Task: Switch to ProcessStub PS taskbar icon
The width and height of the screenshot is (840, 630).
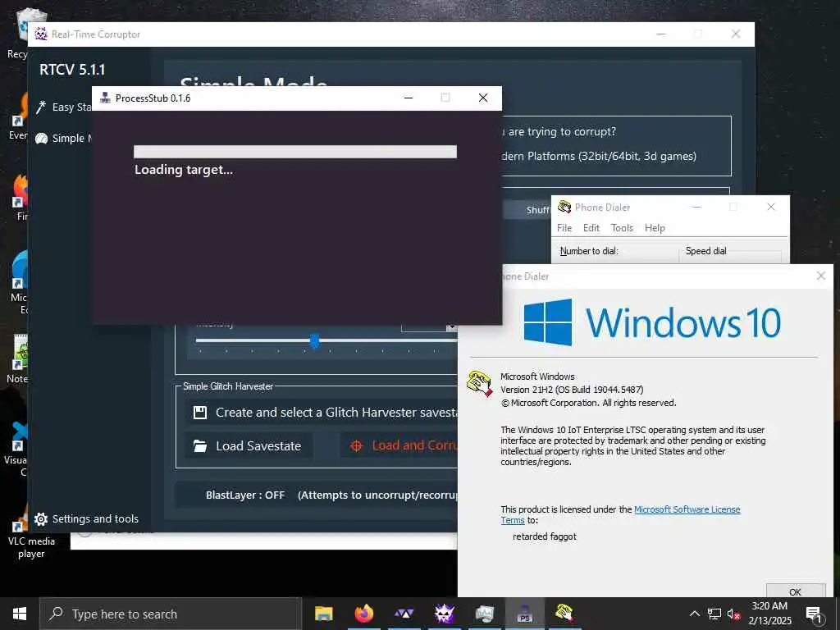Action: point(524,614)
